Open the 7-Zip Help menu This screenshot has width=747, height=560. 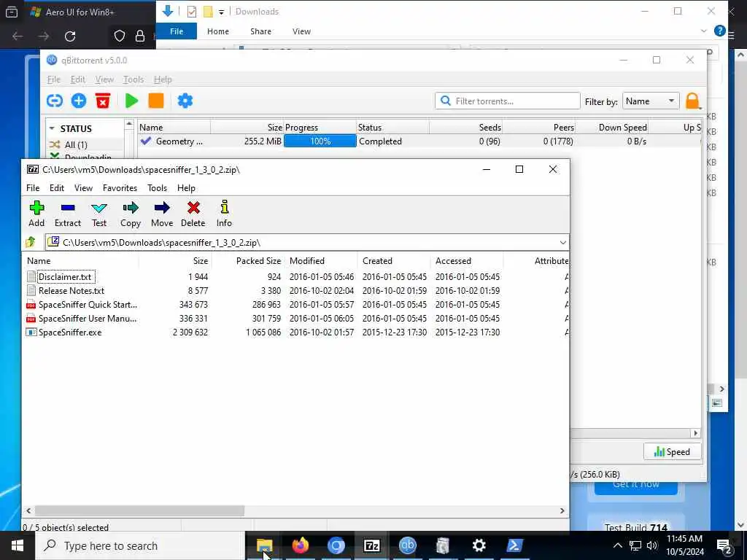pos(186,188)
